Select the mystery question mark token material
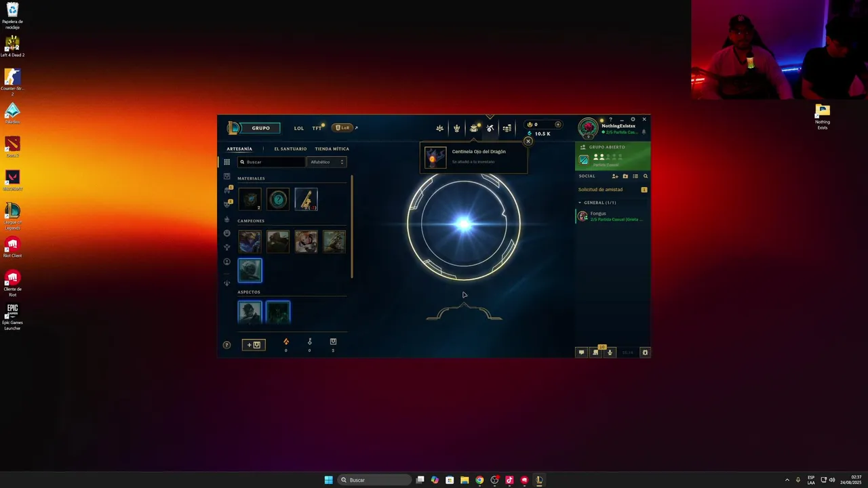The image size is (868, 488). tap(278, 199)
